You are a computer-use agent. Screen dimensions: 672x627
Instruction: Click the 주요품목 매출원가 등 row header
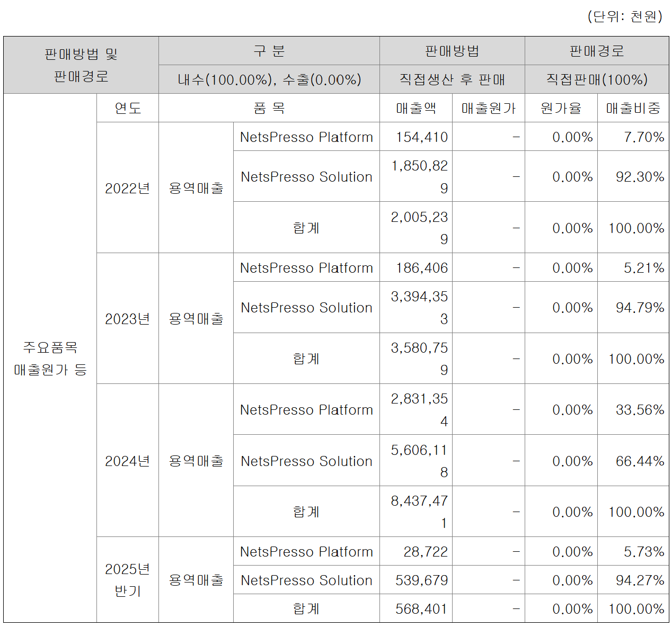(x=50, y=358)
